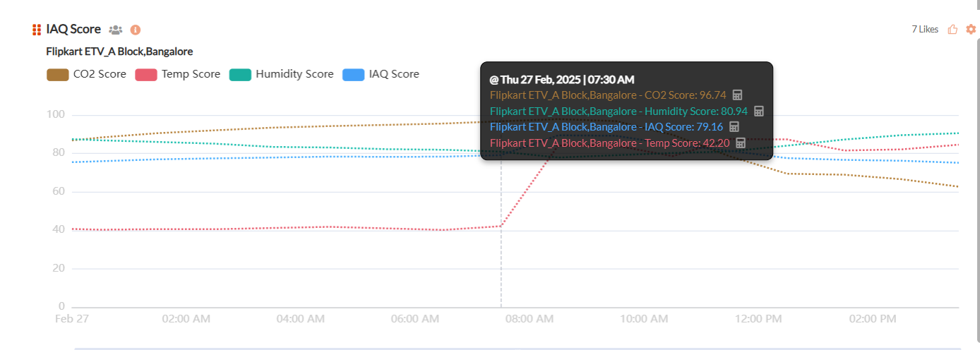Open the group users icon next to title

(115, 30)
